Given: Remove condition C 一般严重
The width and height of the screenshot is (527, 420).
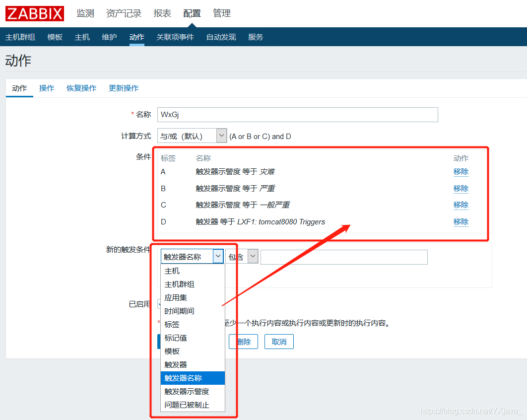Looking at the screenshot, I should (x=461, y=205).
